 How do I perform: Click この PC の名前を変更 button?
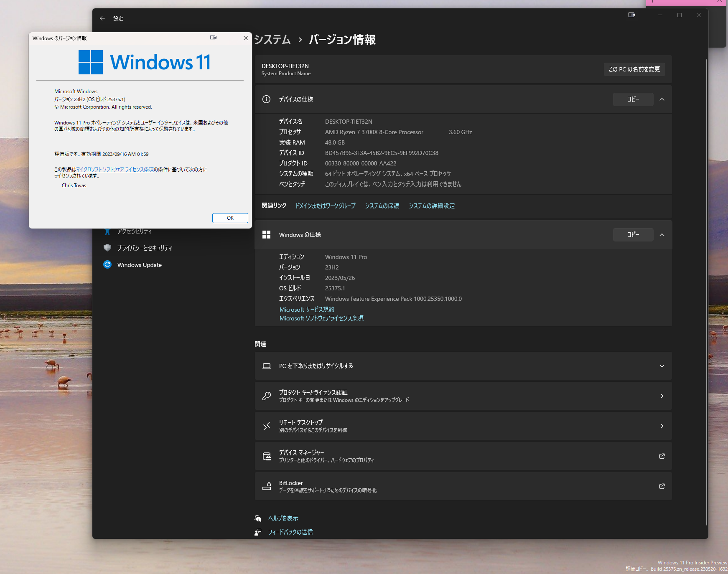coord(634,69)
